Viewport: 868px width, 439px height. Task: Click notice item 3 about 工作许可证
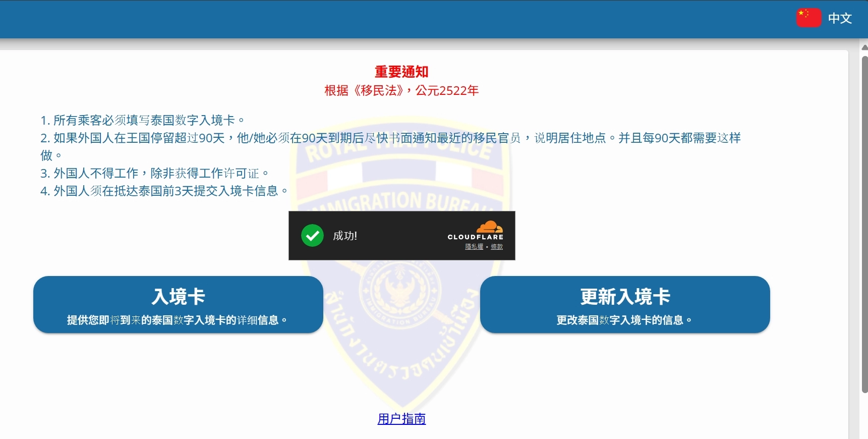154,174
